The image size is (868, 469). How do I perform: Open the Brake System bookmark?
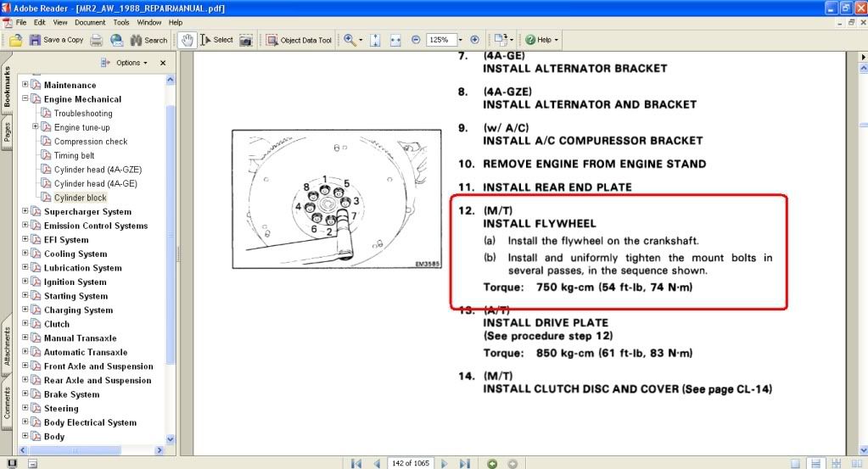(x=72, y=394)
